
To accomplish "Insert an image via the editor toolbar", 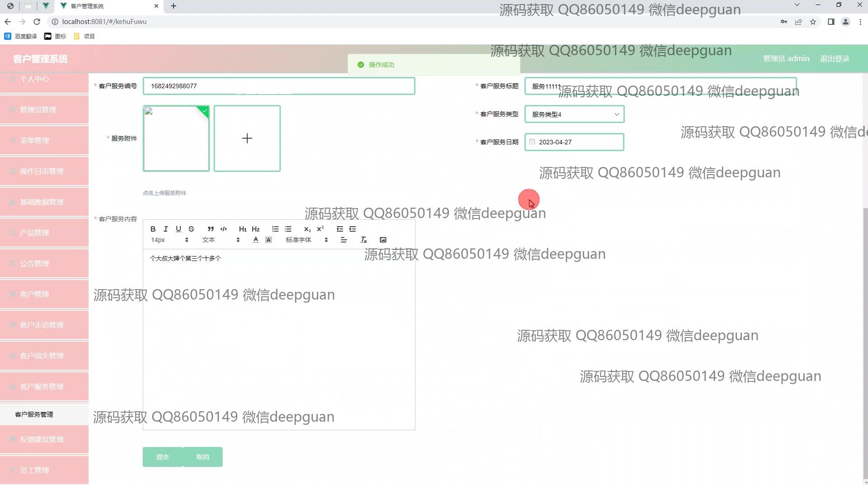I will click(x=383, y=240).
